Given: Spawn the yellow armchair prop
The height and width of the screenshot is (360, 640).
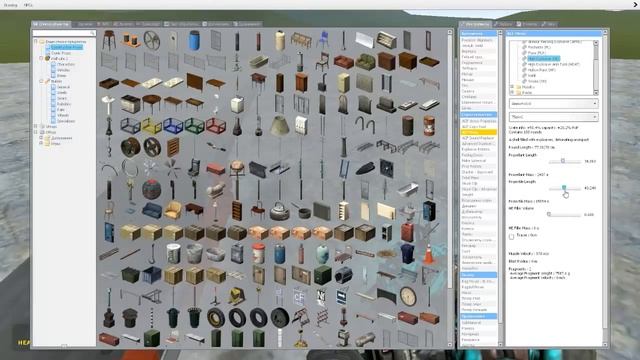Looking at the screenshot, I should coord(173,211).
